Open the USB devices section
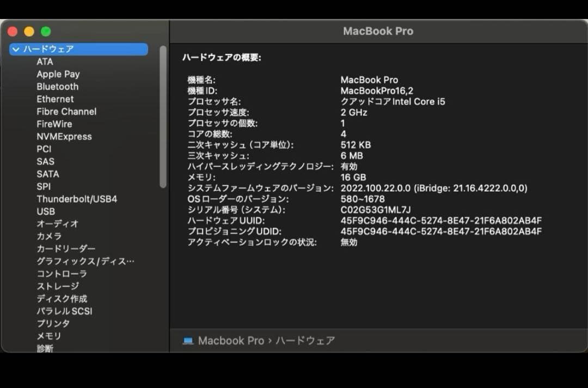Screen dimensions: 588x388 click(x=46, y=211)
